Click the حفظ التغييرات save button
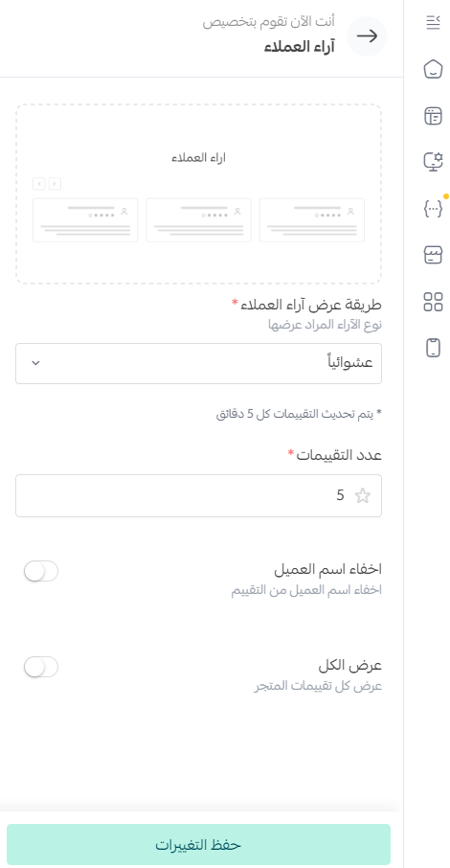Image resolution: width=450 pixels, height=868 pixels. (x=198, y=845)
